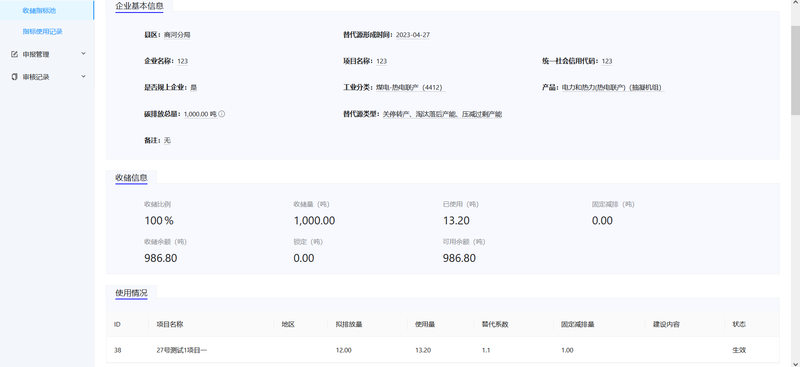800x367 pixels.
Task: Click the 收储量 value 1,000.00
Action: 314,221
